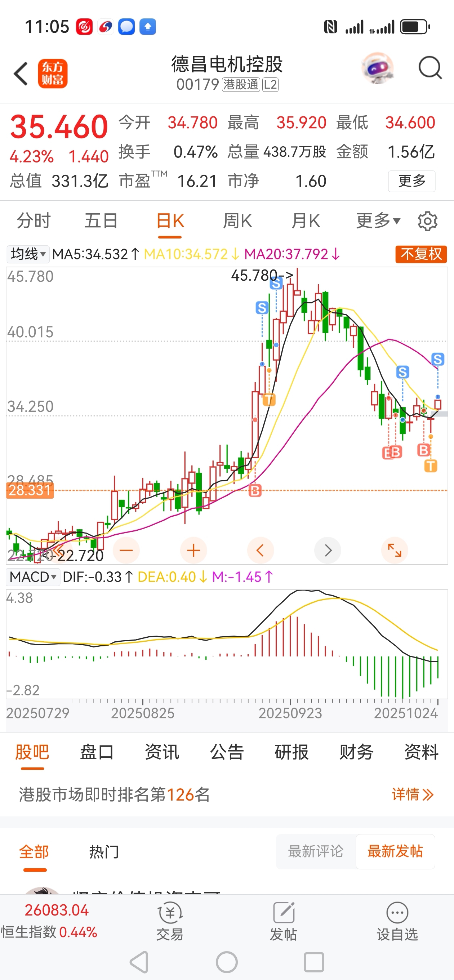Sort by 最新评论
The height and width of the screenshot is (980, 454).
pyautogui.click(x=316, y=851)
